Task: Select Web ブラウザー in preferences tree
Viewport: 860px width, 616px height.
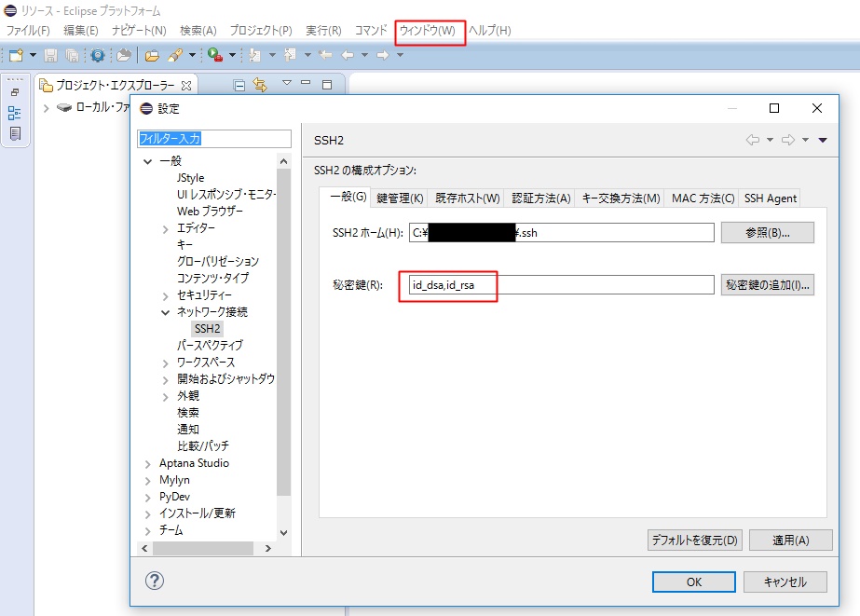Action: [x=210, y=212]
